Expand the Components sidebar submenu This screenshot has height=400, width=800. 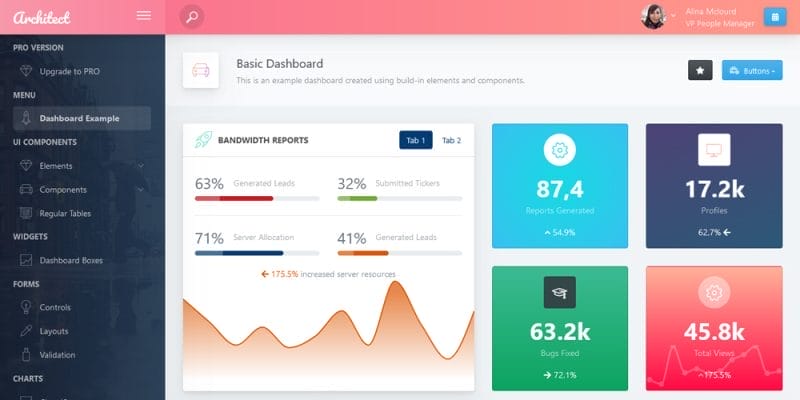(x=82, y=190)
